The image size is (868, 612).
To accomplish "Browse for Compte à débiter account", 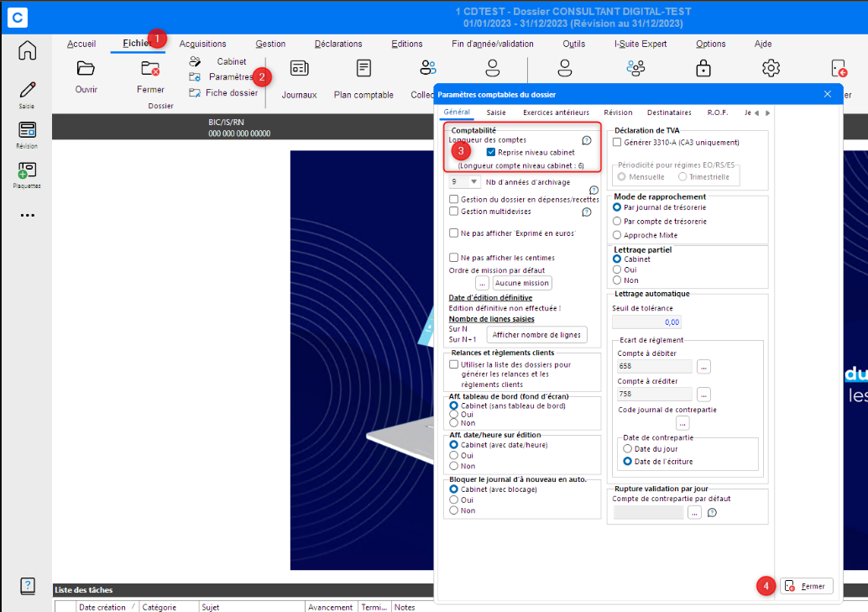I will [703, 366].
